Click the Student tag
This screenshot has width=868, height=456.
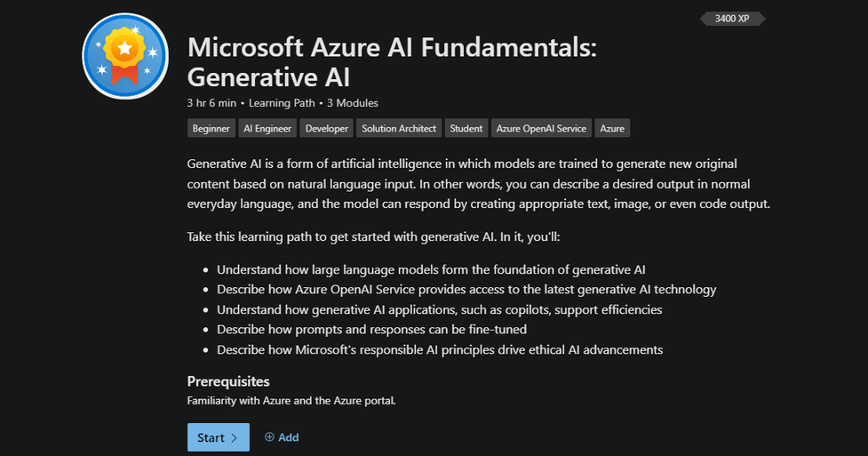tap(466, 128)
